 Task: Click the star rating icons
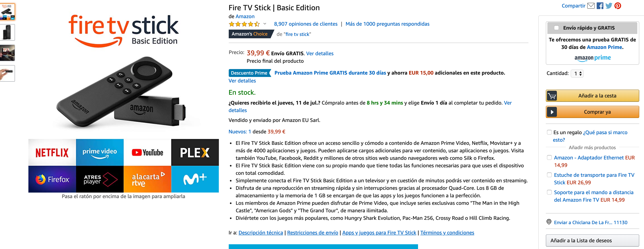tap(244, 24)
